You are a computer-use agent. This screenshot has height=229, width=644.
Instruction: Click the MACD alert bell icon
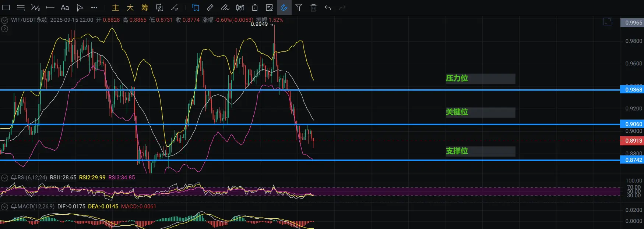coord(14,207)
